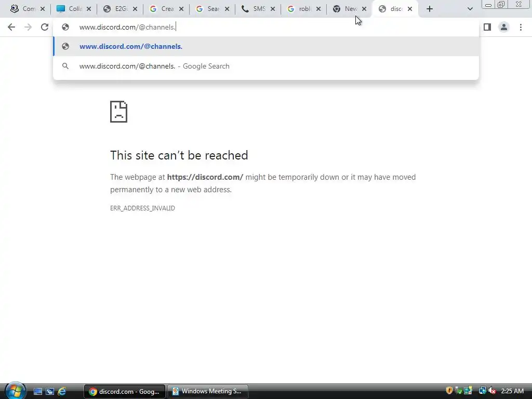Open the network connection tray icon
This screenshot has width=532, height=399.
[482, 391]
